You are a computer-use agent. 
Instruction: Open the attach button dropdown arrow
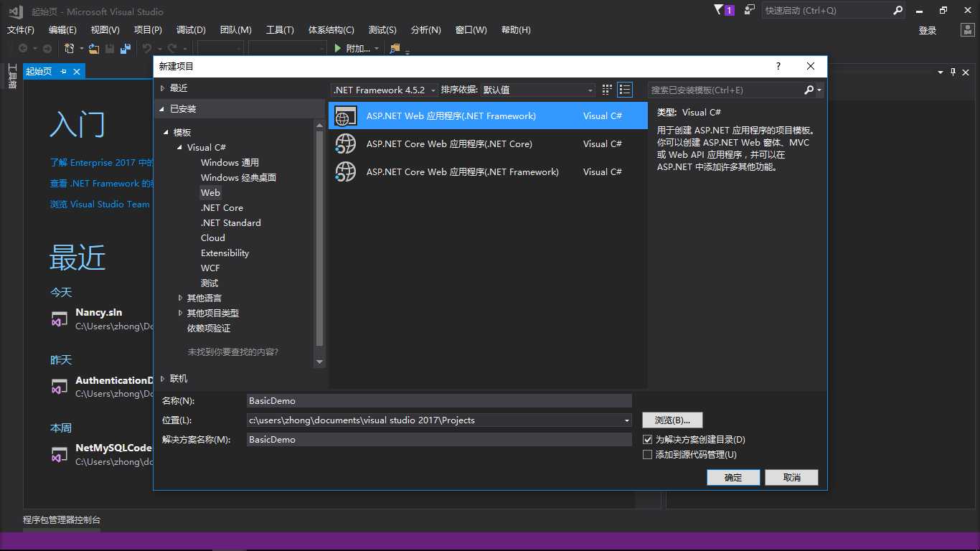tap(377, 49)
